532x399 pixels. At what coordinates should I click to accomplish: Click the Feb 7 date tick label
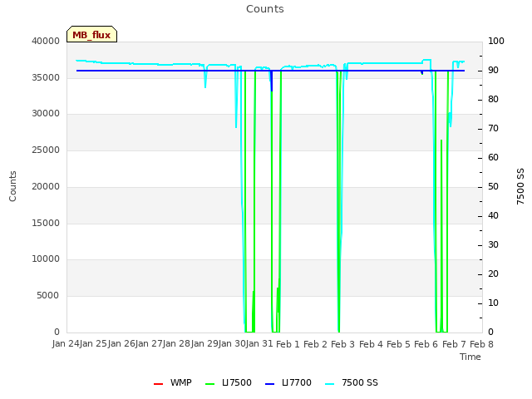click(x=454, y=344)
